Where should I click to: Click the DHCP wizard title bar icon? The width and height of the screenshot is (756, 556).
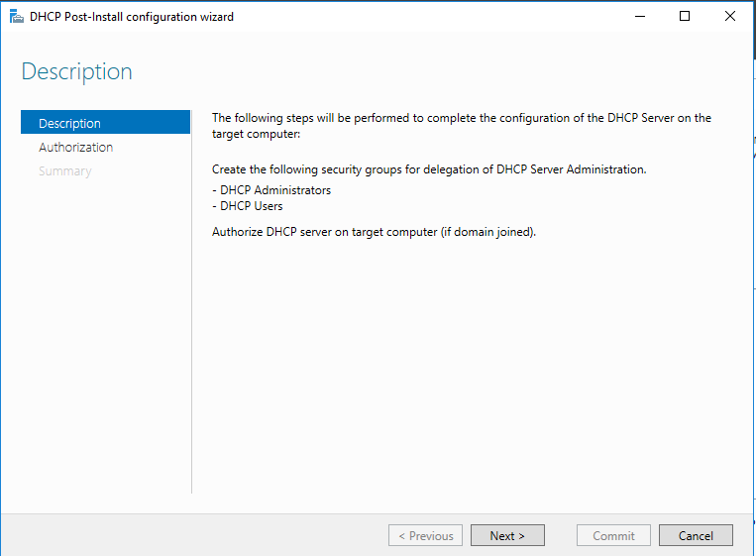click(x=17, y=17)
